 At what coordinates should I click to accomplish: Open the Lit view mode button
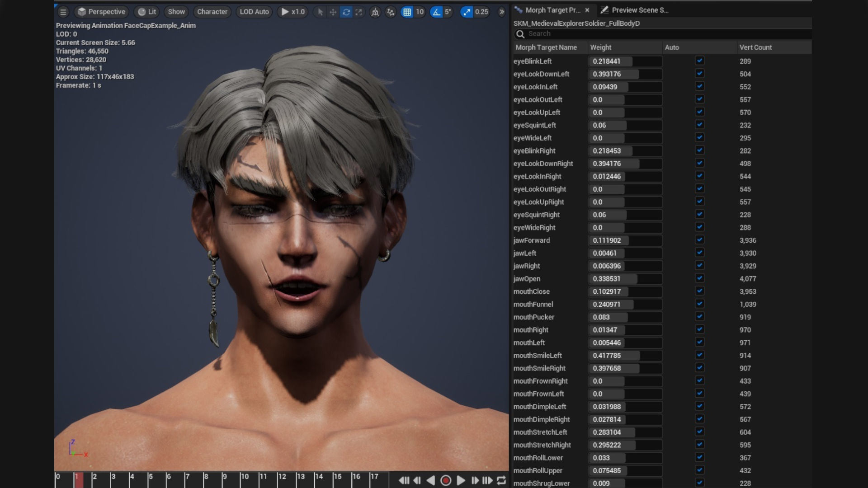coord(147,12)
